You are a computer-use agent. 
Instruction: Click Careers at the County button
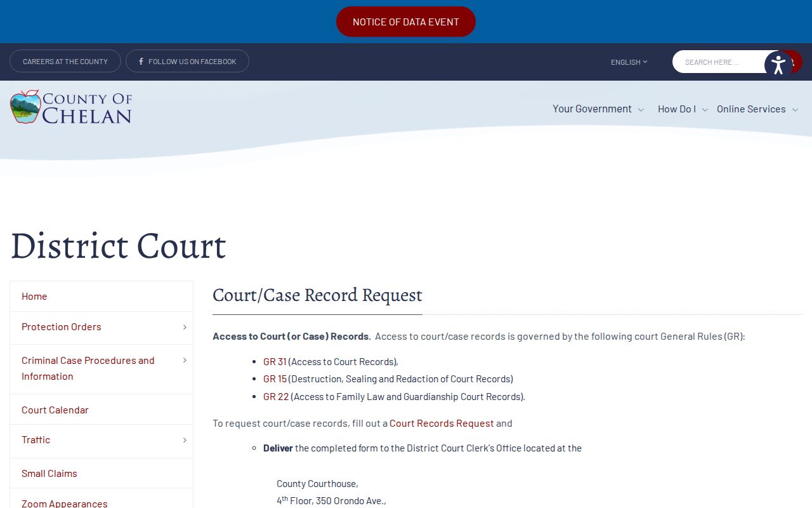[65, 61]
